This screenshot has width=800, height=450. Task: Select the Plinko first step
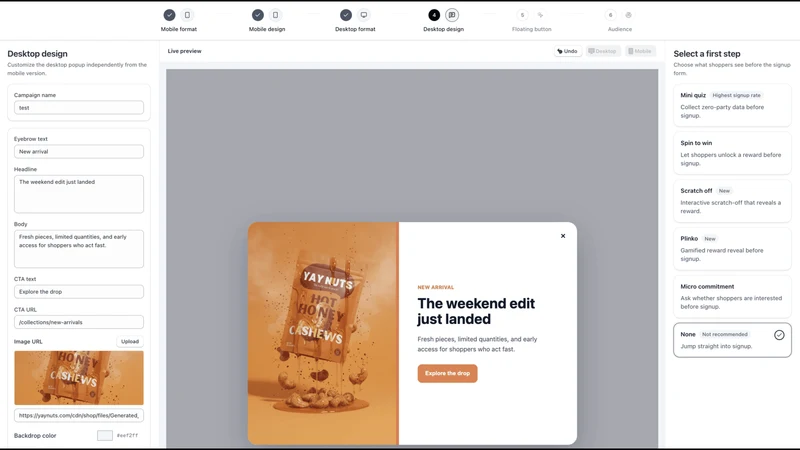(x=732, y=248)
